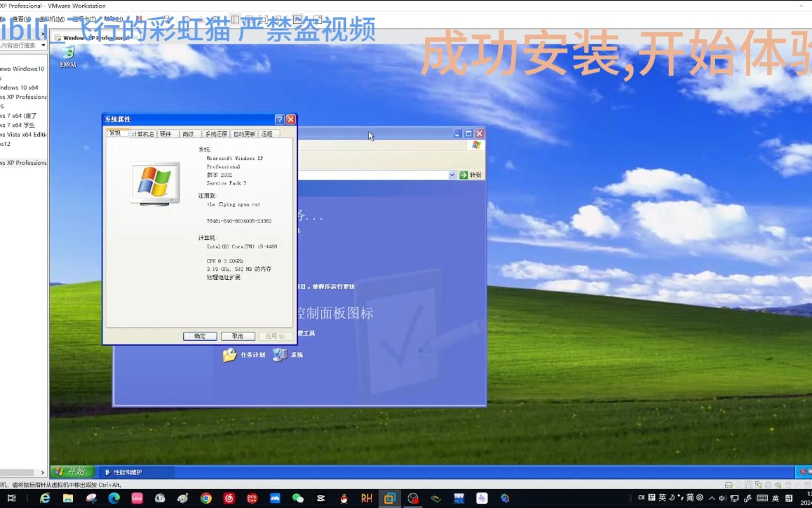The image size is (812, 508).
Task: Maximize the control panel window behind
Action: pos(468,134)
